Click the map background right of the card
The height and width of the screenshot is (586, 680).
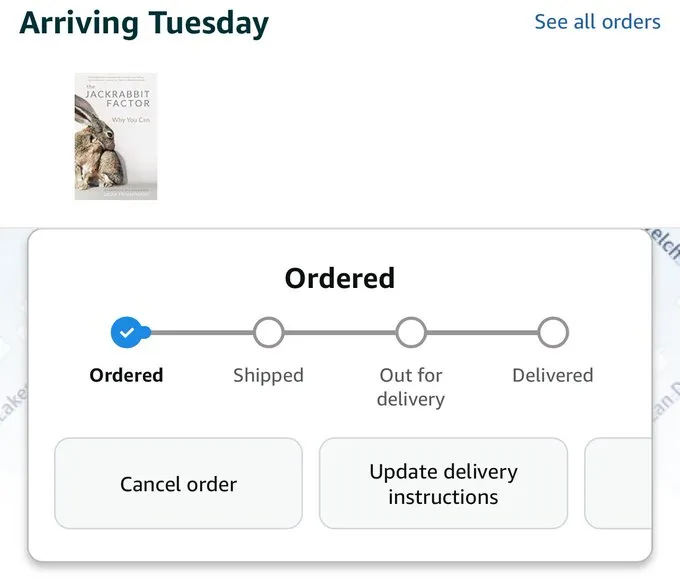click(667, 400)
